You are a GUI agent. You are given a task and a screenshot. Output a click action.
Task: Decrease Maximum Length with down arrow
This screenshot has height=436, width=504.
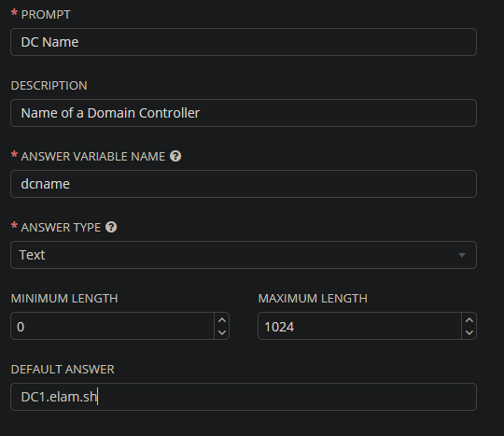pyautogui.click(x=469, y=332)
